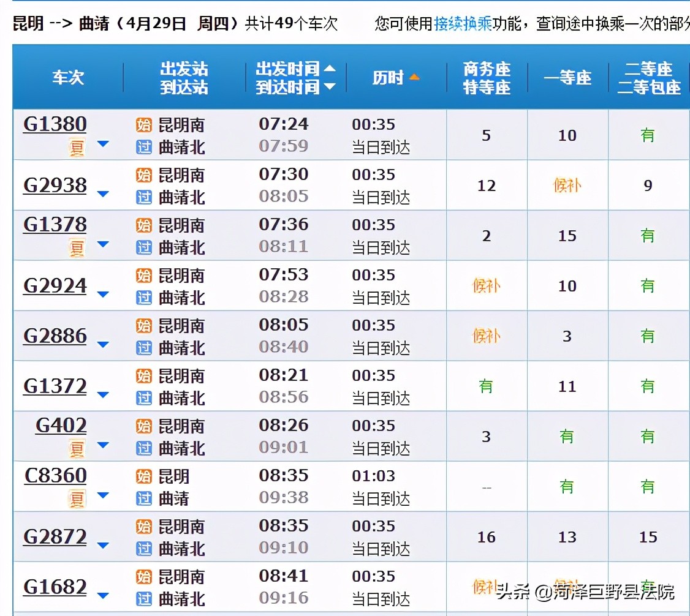
Task: Click 候补 waitlist for G2924 business seat
Action: click(486, 286)
